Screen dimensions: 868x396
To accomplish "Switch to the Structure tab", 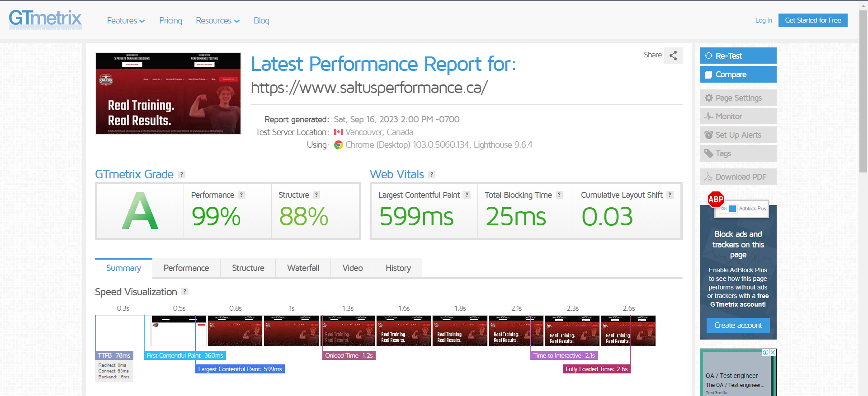I will (248, 268).
